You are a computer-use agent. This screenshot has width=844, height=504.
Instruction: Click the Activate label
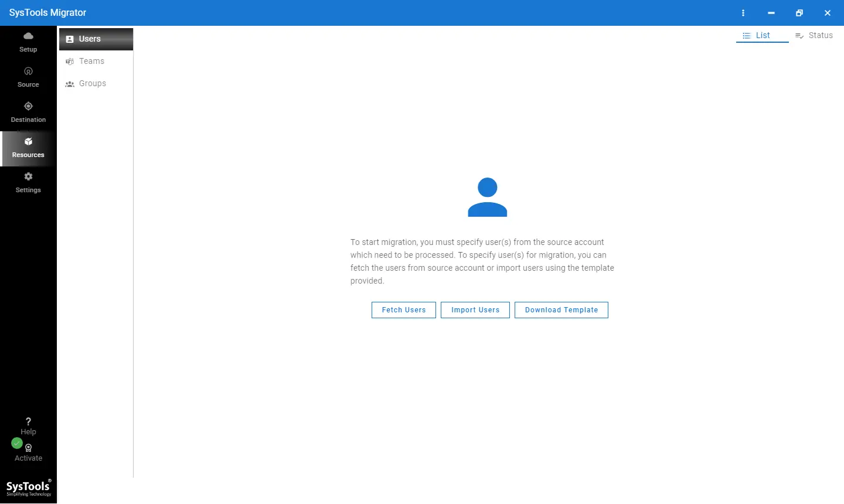coord(28,458)
